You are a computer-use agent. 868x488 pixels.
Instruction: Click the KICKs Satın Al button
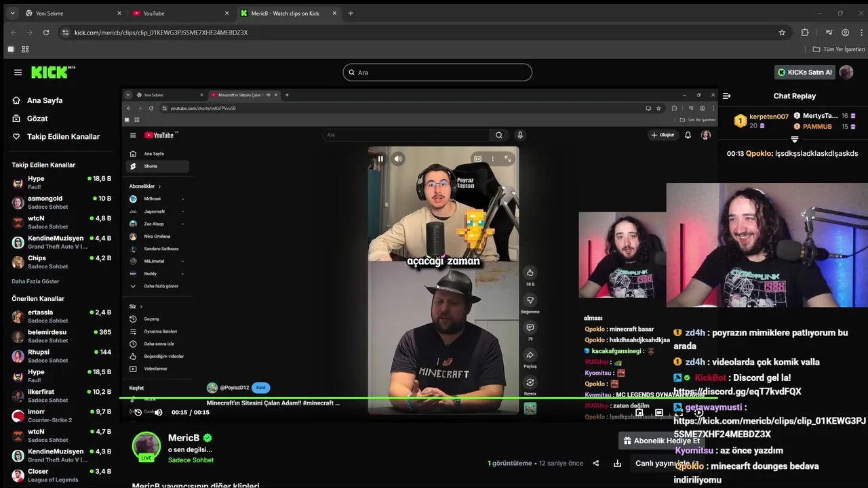click(804, 73)
